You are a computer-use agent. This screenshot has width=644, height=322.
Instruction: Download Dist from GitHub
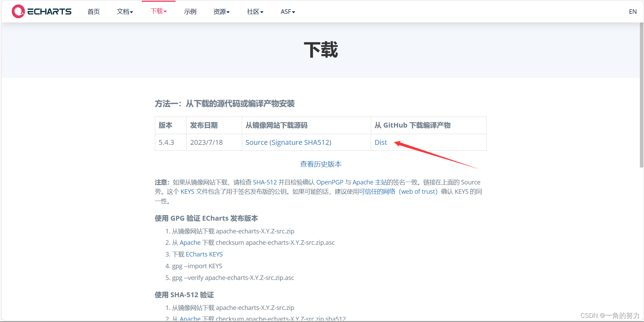(x=380, y=142)
